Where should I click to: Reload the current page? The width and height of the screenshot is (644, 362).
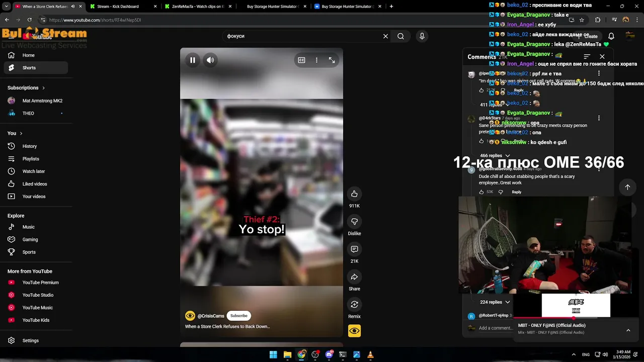tap(29, 20)
